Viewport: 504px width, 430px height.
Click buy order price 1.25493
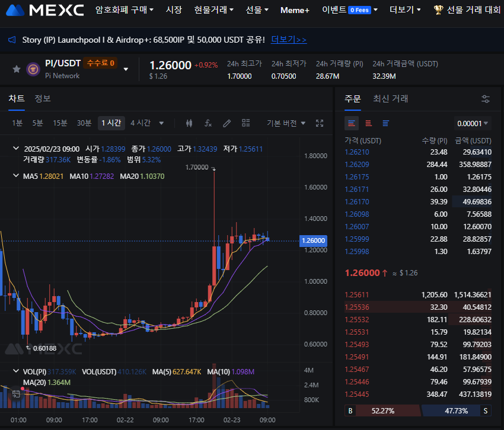point(357,345)
